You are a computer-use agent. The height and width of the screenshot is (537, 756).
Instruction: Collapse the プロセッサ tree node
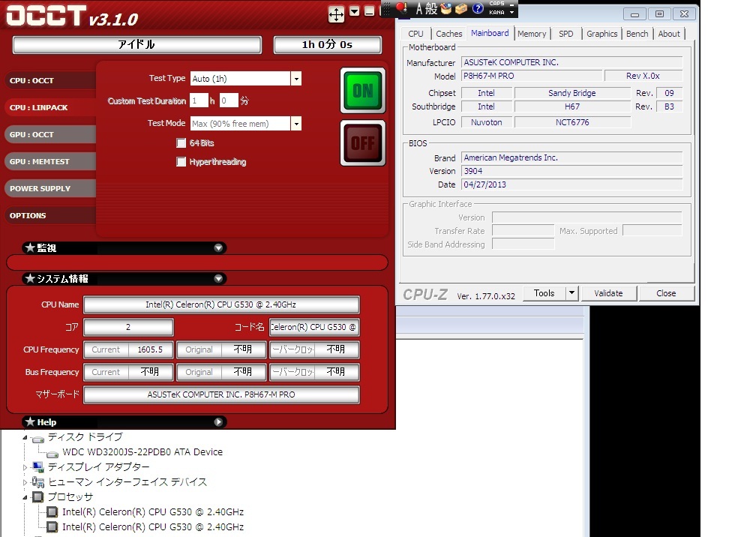(x=25, y=497)
